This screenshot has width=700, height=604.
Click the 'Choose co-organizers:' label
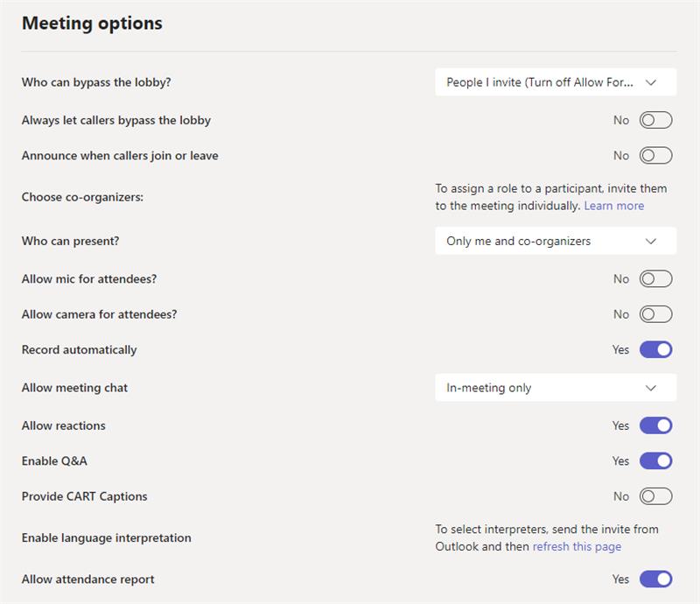click(x=82, y=197)
